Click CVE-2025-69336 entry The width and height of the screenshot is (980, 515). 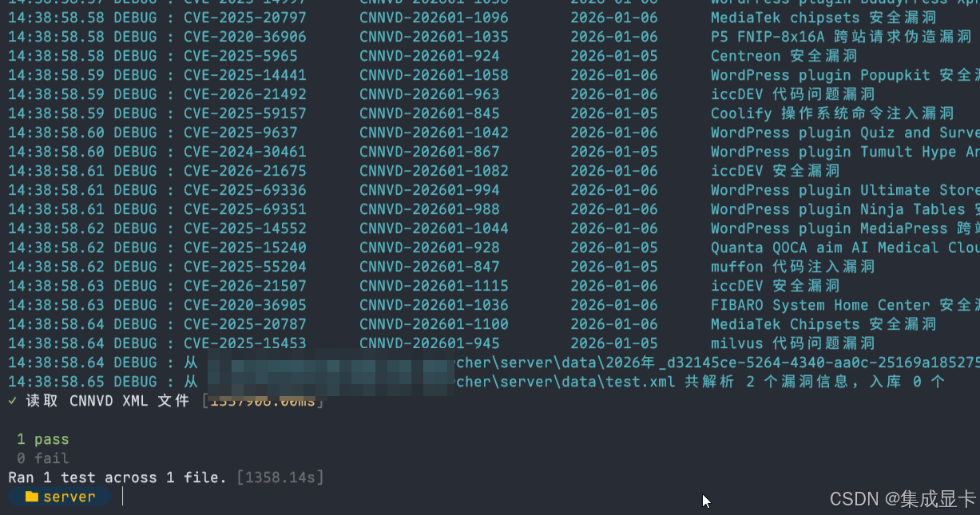coord(244,190)
